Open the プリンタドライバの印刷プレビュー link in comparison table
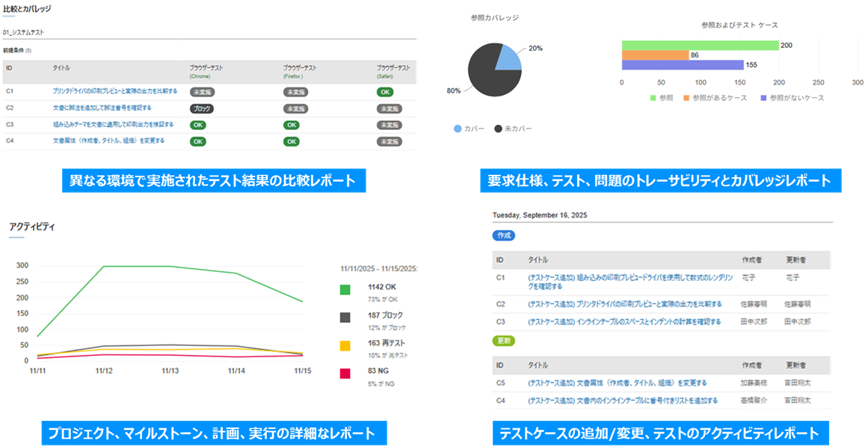This screenshot has height=447, width=868. 114,91
